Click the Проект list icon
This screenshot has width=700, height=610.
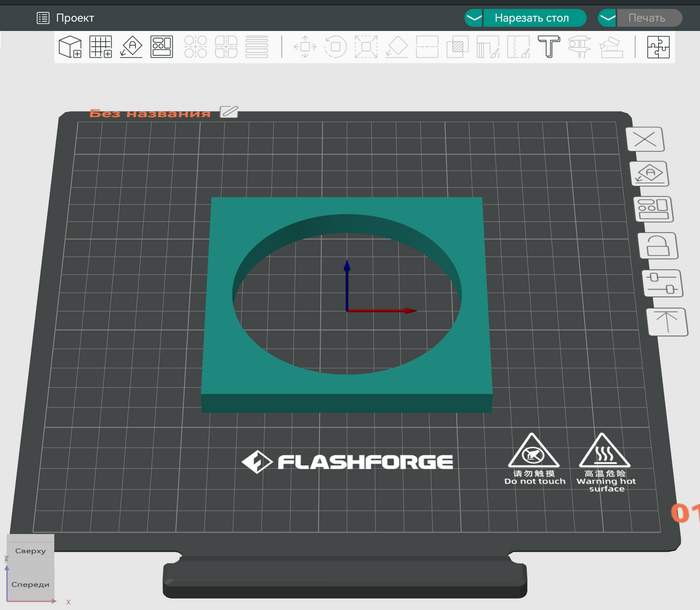point(43,18)
